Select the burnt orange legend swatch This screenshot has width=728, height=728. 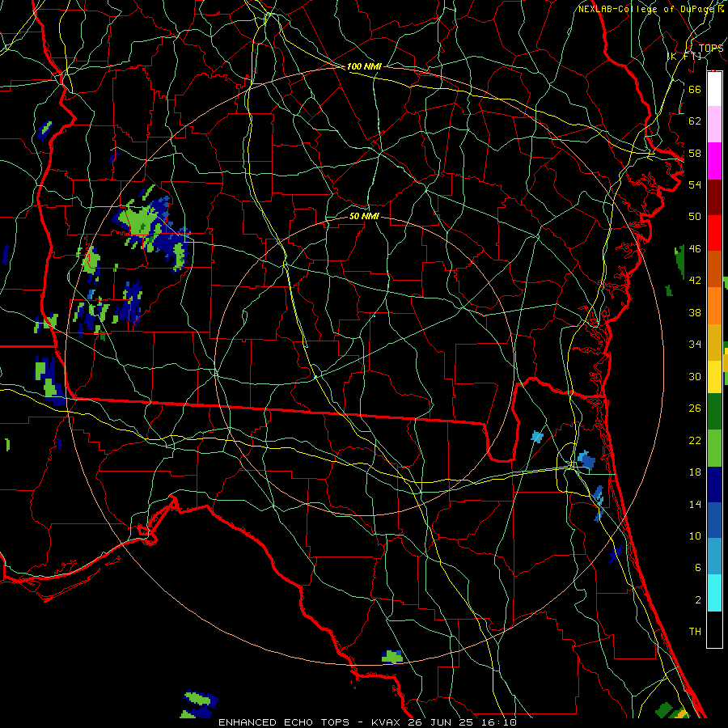(714, 269)
